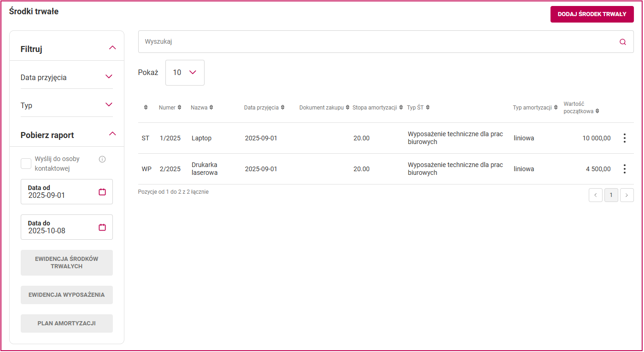Click the search magnifier icon
This screenshot has height=352, width=644.
pos(623,42)
